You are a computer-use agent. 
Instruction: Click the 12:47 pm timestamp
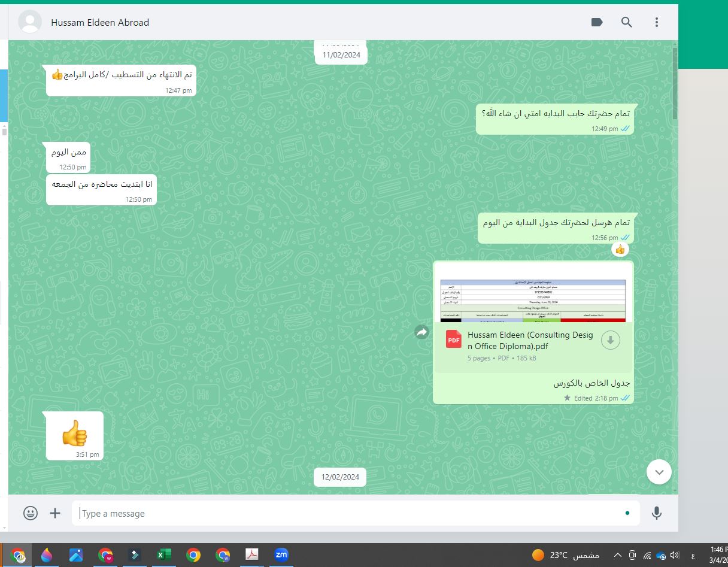coord(178,90)
